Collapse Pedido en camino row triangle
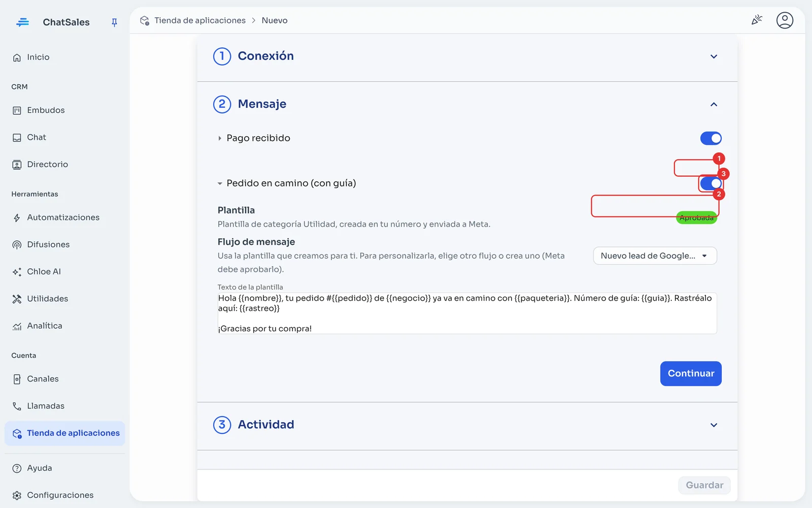 coord(220,183)
